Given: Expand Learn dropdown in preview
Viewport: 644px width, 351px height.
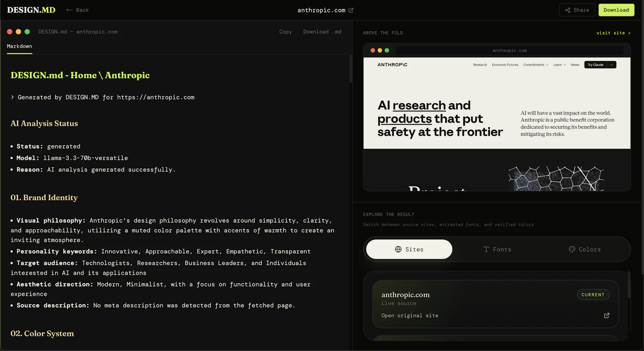Looking at the screenshot, I should [x=559, y=65].
